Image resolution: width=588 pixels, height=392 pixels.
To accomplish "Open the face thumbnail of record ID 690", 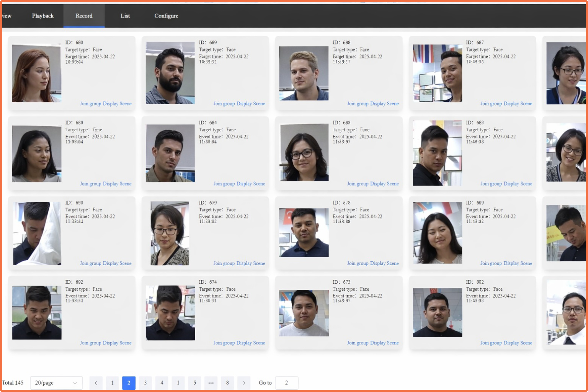I will pyautogui.click(x=37, y=233).
